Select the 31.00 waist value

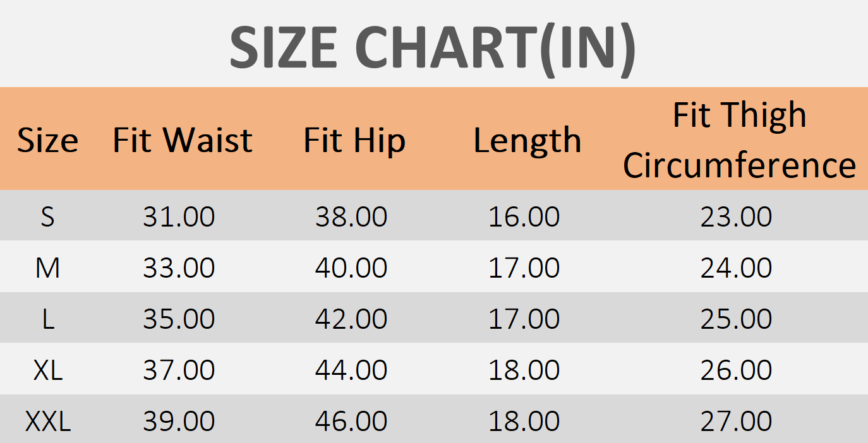tap(179, 217)
